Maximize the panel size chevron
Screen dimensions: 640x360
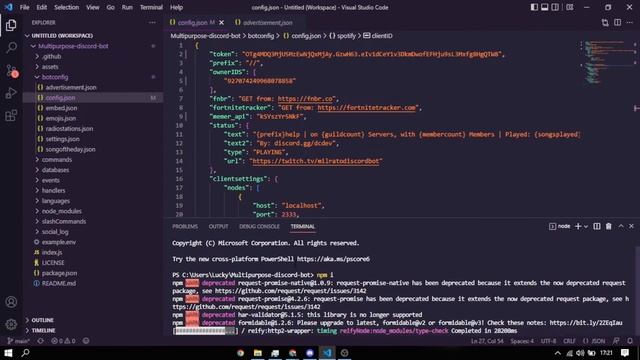click(621, 226)
